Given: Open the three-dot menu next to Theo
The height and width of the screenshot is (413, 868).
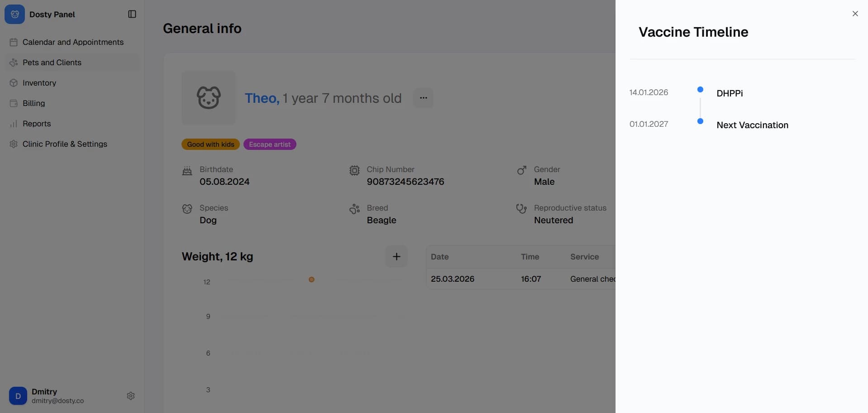Looking at the screenshot, I should pyautogui.click(x=423, y=98).
